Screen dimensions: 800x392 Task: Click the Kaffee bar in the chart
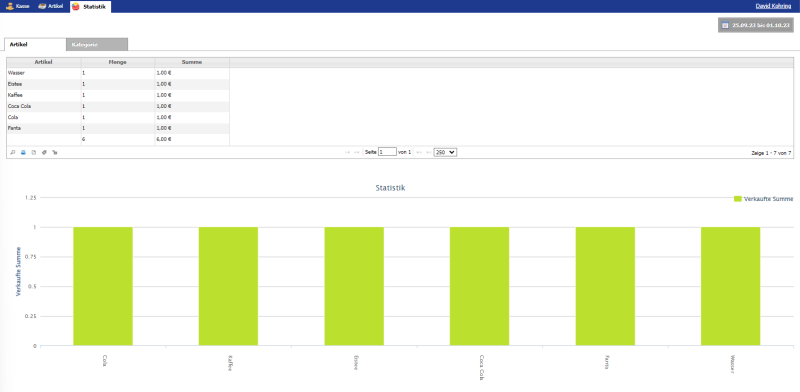click(228, 286)
